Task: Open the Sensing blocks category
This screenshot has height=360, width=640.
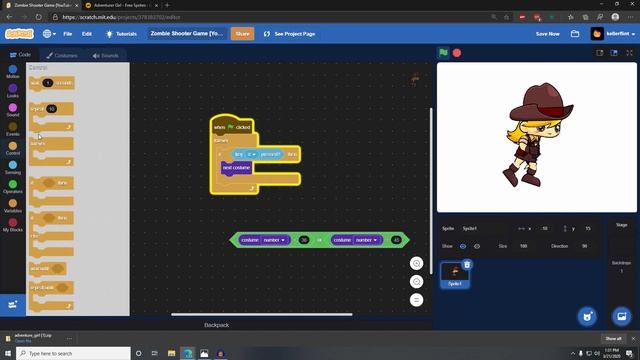Action: point(13,167)
